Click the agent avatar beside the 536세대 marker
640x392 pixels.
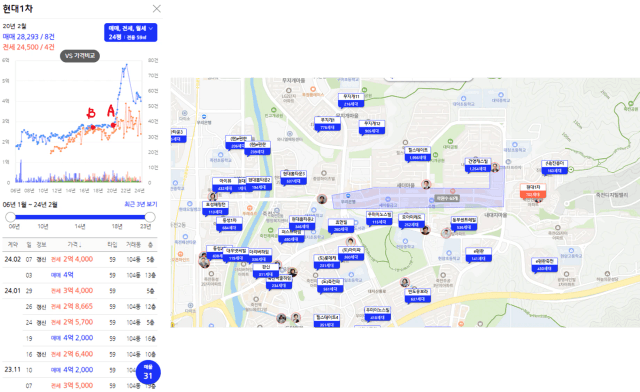coord(446,233)
